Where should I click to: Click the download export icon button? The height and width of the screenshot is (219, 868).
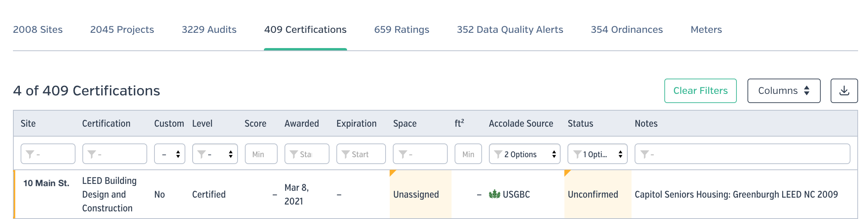844,91
